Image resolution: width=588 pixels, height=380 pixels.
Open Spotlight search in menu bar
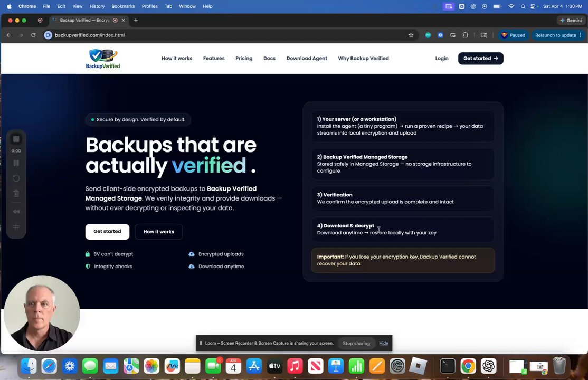pyautogui.click(x=523, y=6)
